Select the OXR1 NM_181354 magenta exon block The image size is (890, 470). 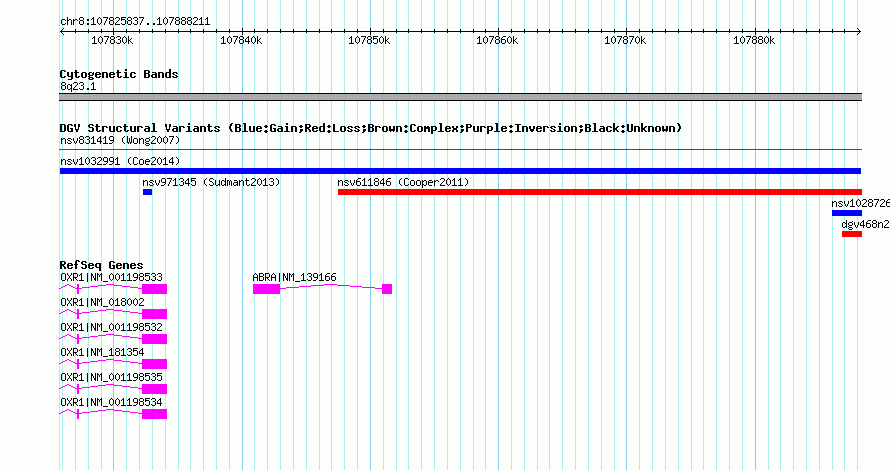click(x=154, y=364)
